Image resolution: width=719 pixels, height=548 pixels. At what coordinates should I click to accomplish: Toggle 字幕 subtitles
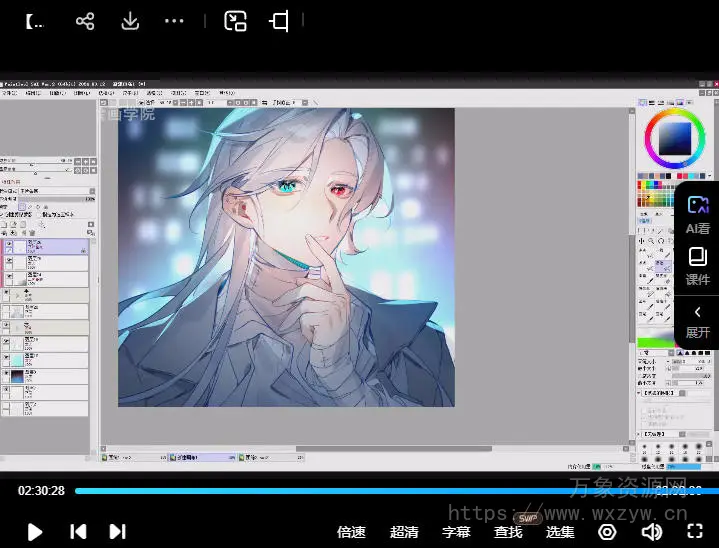[456, 532]
